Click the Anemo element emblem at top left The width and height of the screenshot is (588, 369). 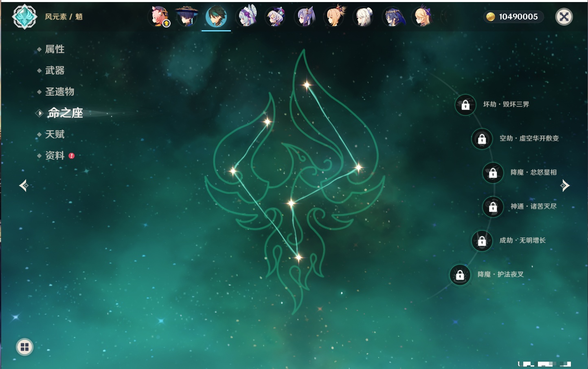coord(24,17)
